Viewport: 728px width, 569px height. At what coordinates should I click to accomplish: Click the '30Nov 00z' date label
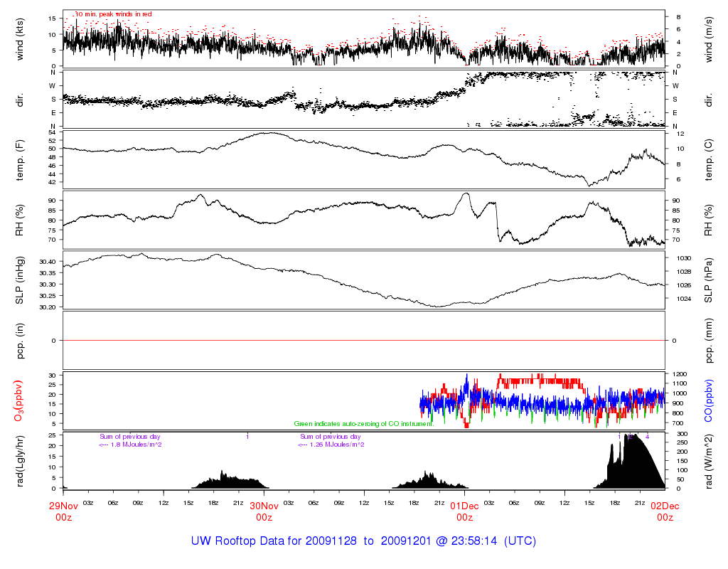coord(264,511)
